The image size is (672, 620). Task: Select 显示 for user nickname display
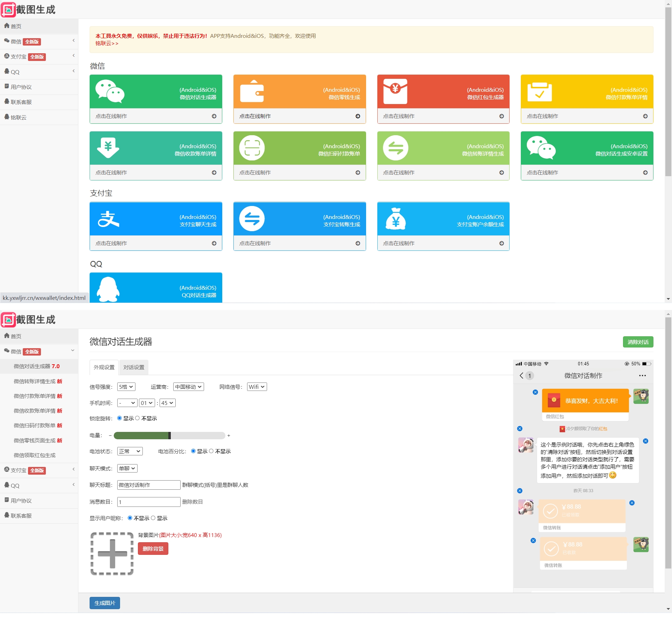point(153,518)
